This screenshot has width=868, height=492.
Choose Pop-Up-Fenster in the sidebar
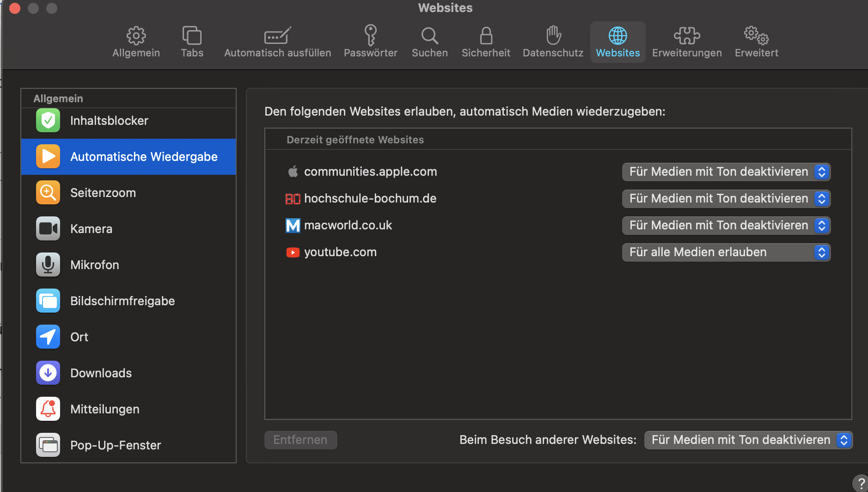point(116,445)
